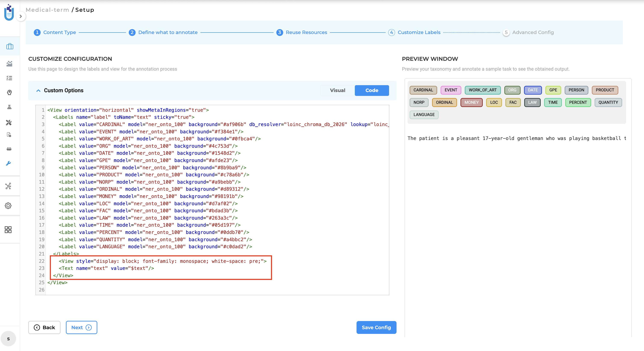
Task: Open the experiments flask panel
Action: [9, 107]
